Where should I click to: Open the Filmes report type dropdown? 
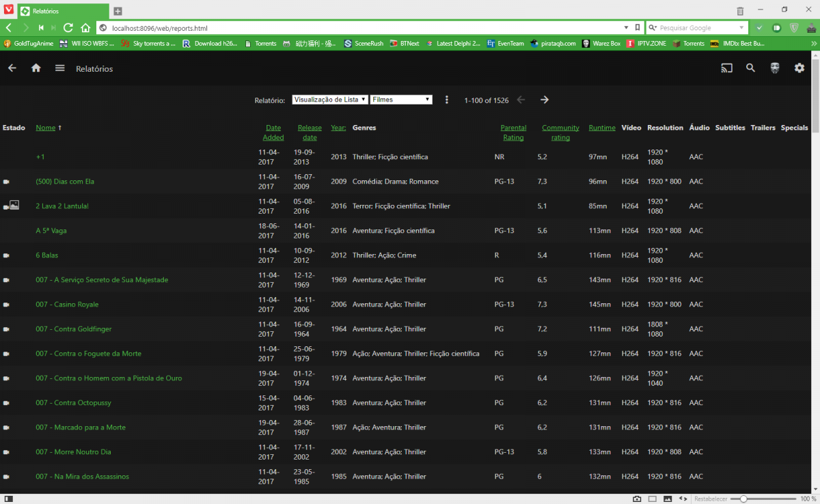coord(401,100)
